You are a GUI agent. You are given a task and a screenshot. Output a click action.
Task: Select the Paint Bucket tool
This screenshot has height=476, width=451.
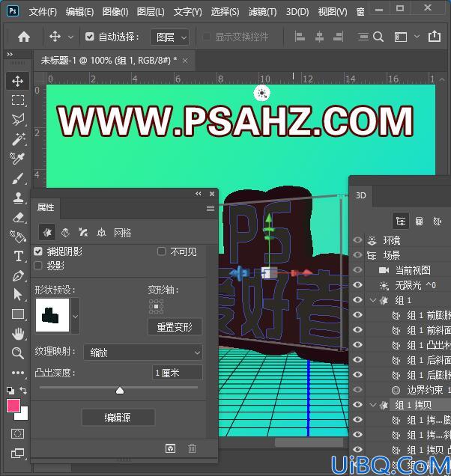(x=18, y=237)
